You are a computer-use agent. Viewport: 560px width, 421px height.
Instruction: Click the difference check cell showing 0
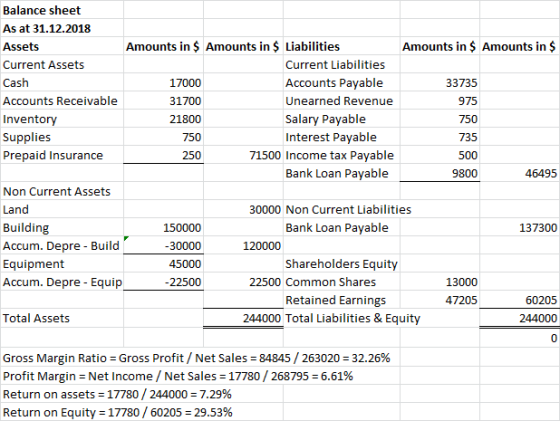tap(519, 337)
